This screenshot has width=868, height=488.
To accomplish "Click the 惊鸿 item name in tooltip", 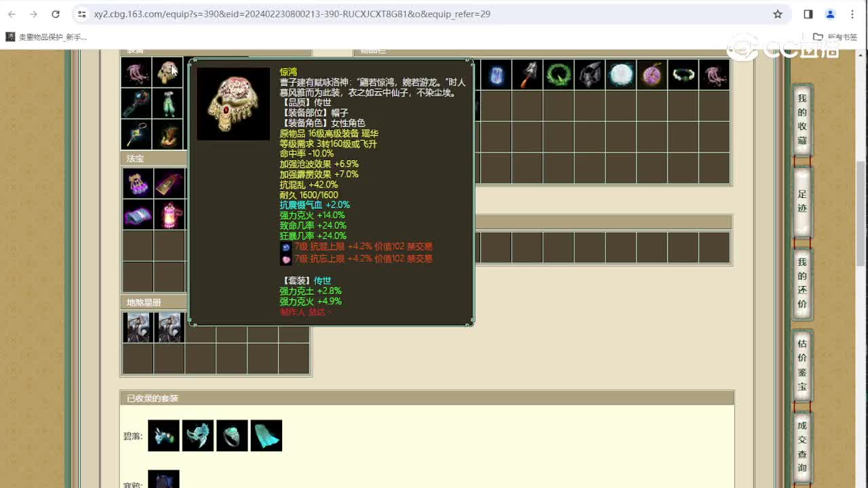I will (x=288, y=72).
